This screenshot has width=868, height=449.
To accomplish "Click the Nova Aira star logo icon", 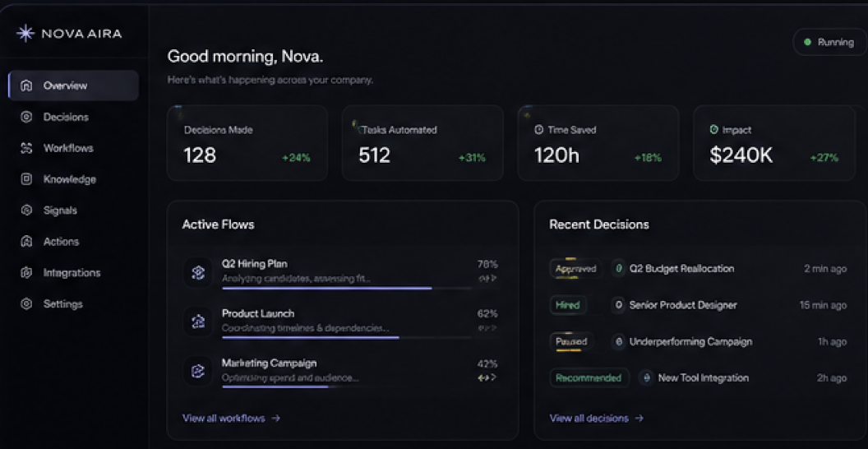I will point(25,33).
